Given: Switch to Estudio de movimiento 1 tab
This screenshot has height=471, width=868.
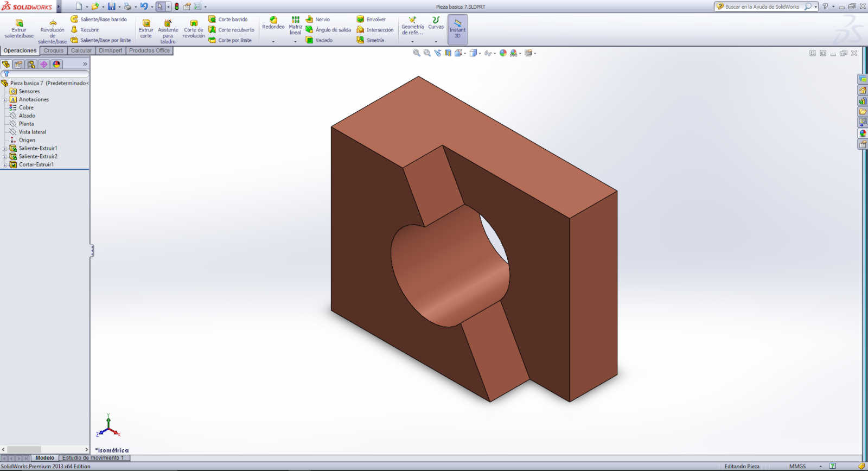Looking at the screenshot, I should point(93,458).
